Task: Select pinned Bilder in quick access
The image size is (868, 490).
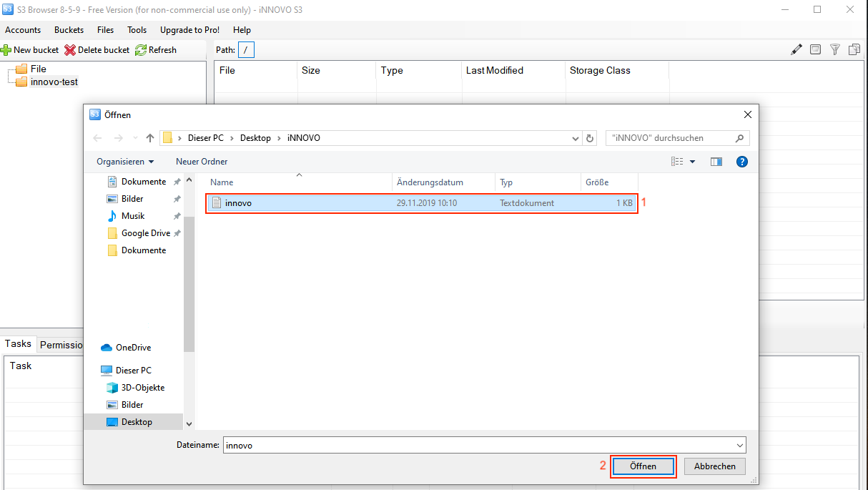Action: click(132, 199)
